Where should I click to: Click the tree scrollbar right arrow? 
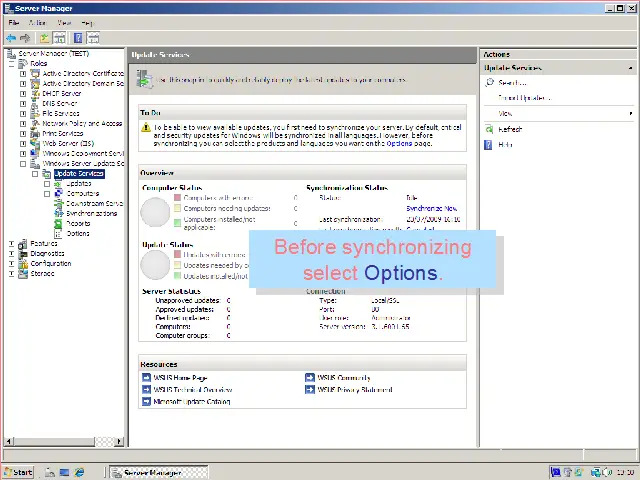point(119,441)
